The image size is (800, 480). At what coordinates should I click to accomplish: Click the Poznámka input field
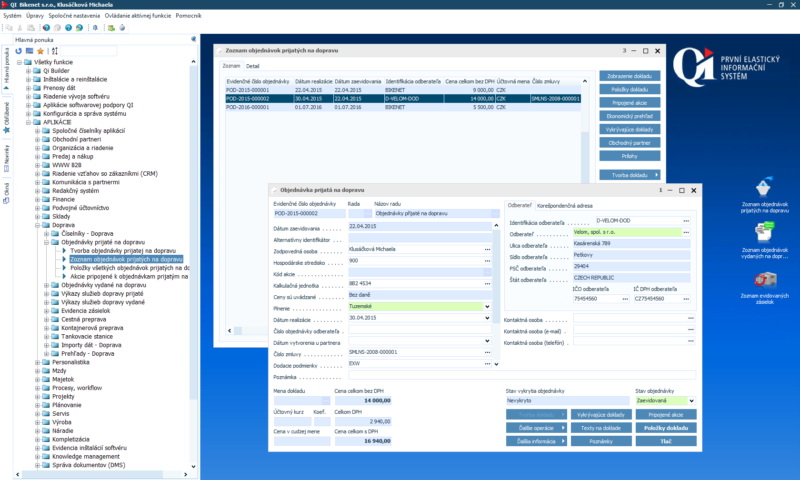(522, 375)
